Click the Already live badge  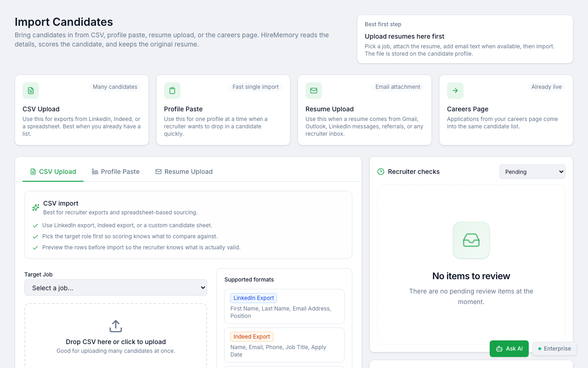(x=547, y=87)
